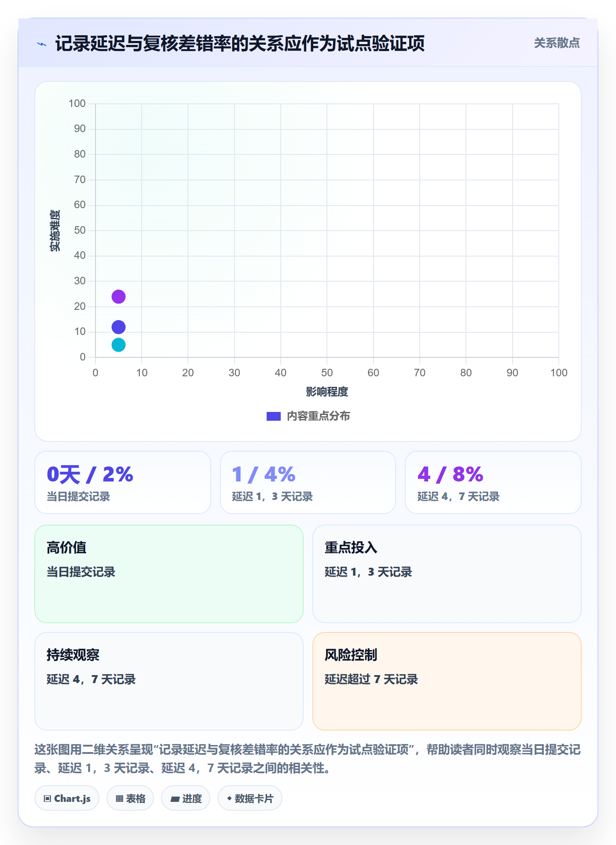Toggle the 内容重点分布 legend color box
This screenshot has width=616, height=845.
(x=274, y=416)
